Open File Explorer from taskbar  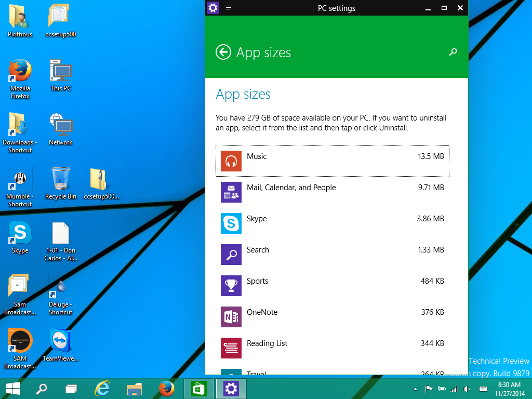(134, 389)
